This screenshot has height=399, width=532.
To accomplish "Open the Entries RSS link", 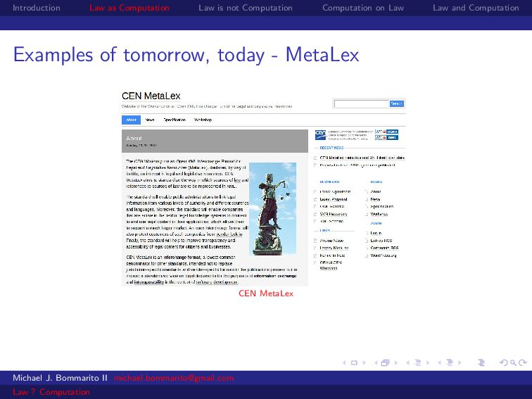I will (381, 241).
